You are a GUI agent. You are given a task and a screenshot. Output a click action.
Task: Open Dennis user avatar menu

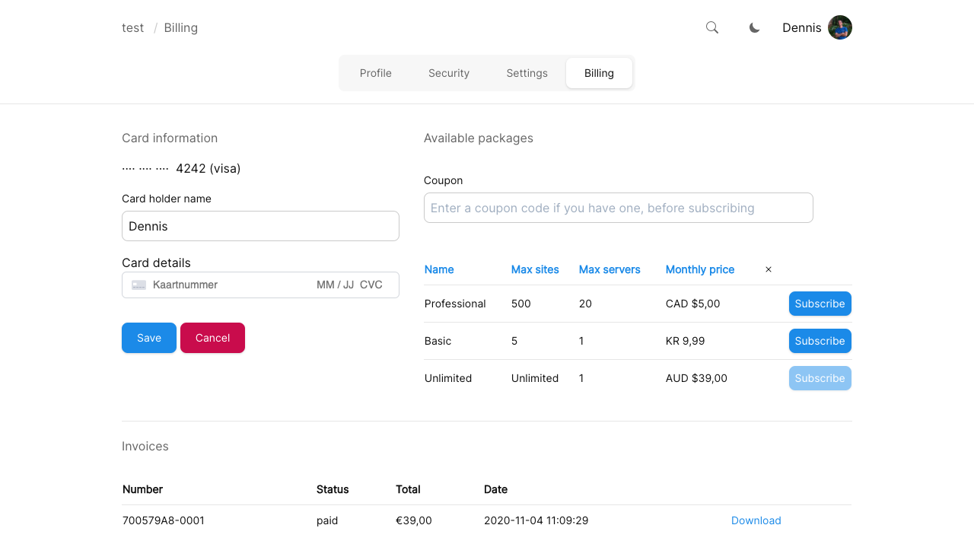[x=839, y=27]
